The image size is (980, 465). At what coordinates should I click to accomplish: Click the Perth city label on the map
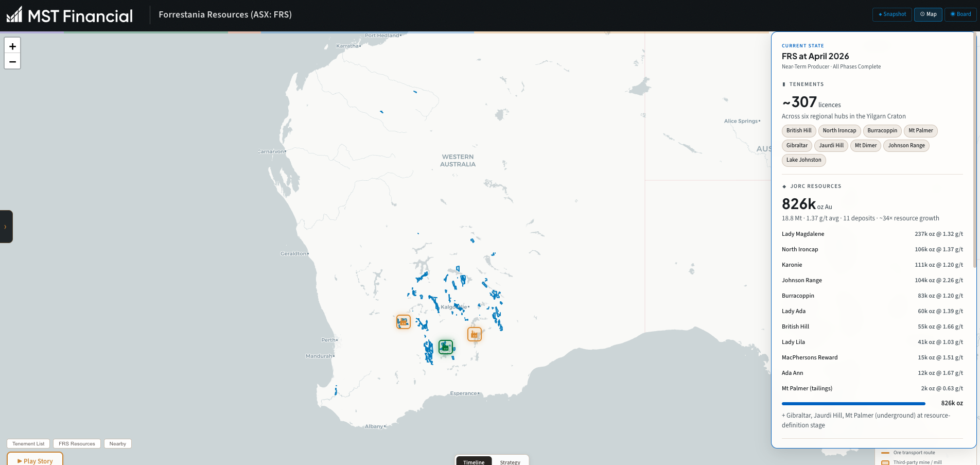pyautogui.click(x=329, y=340)
